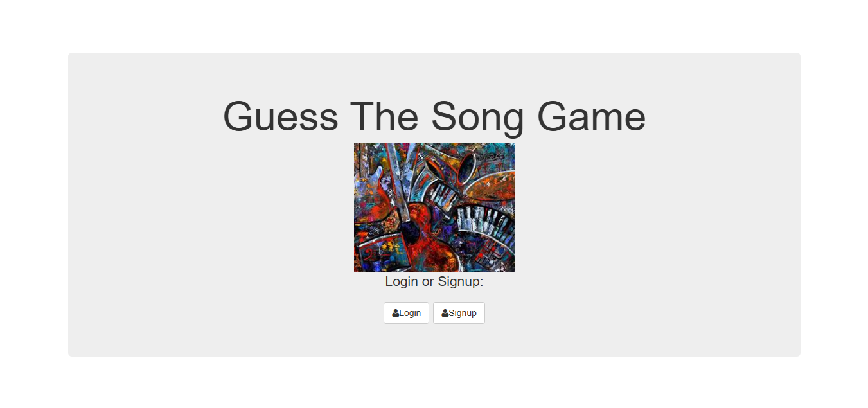Click the "Login" label inside the button

411,314
